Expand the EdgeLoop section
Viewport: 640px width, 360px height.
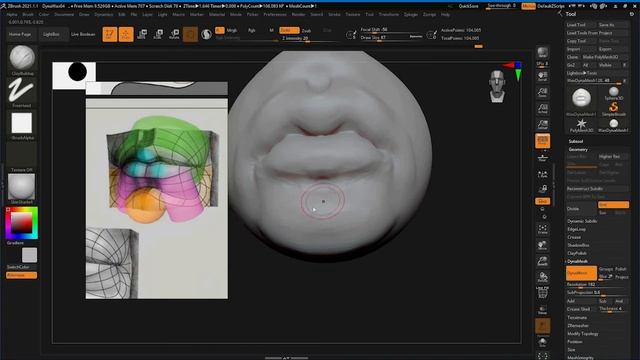[576, 229]
